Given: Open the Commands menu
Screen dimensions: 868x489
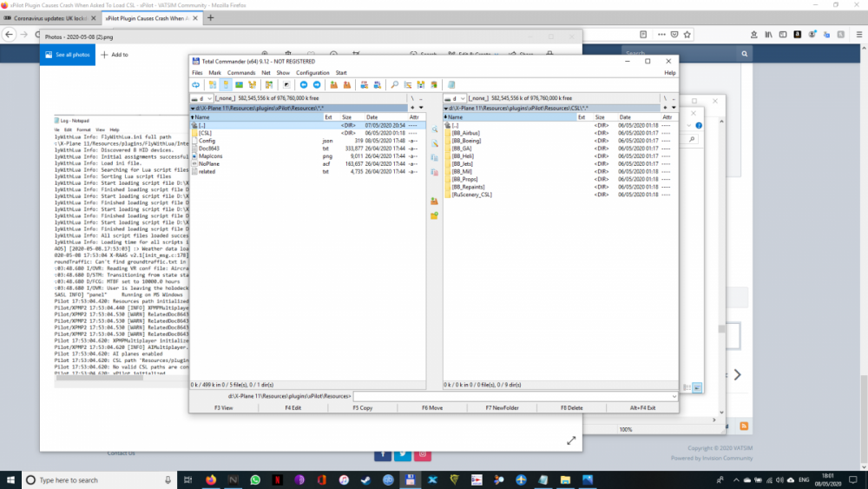Looking at the screenshot, I should [x=241, y=73].
